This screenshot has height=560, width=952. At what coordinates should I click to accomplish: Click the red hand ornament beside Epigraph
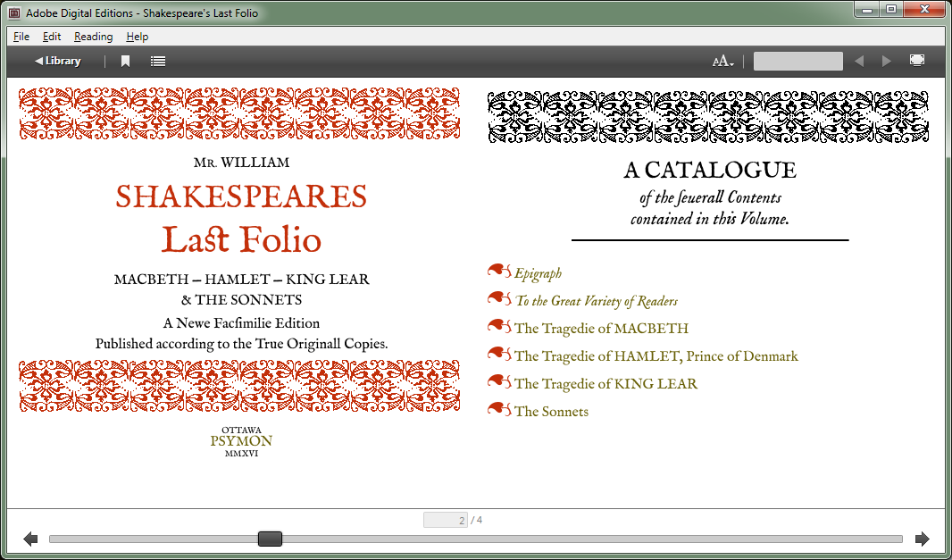pos(499,271)
